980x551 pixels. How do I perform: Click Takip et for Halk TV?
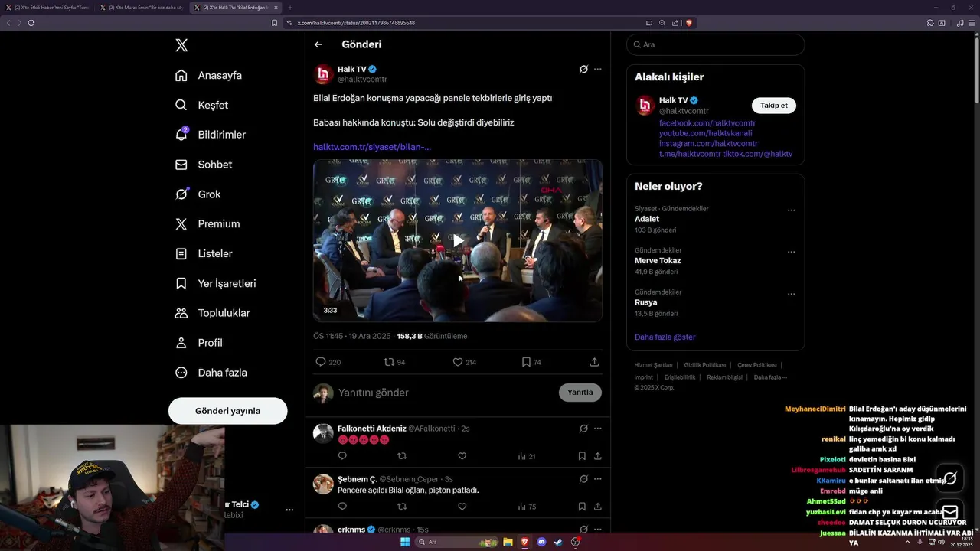(x=773, y=106)
